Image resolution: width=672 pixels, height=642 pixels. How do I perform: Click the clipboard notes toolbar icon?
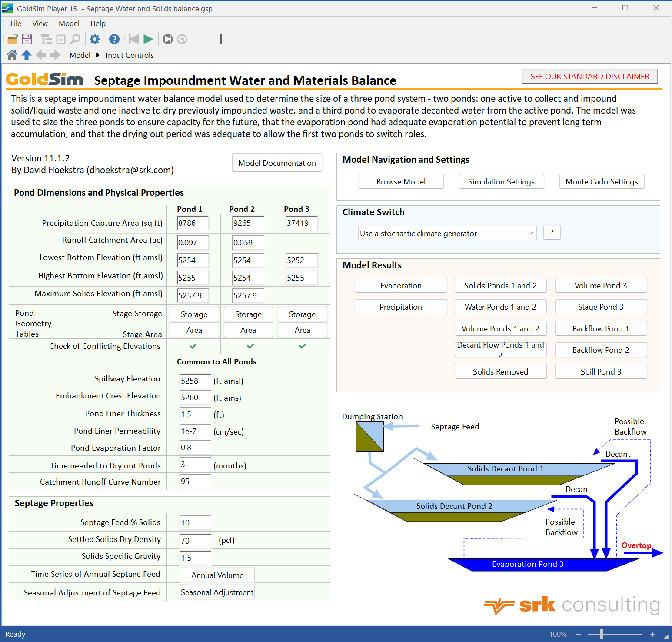click(x=61, y=39)
